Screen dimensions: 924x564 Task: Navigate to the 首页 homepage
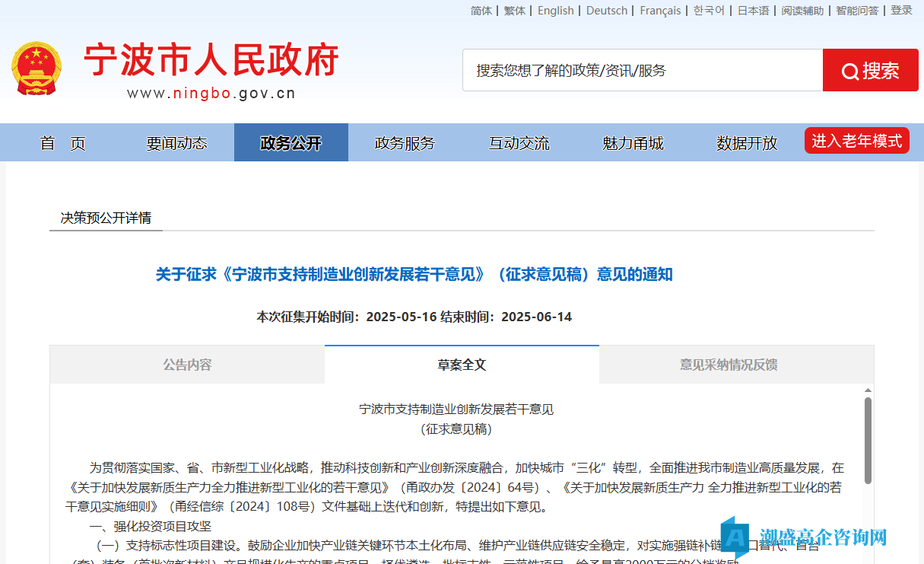coord(62,142)
